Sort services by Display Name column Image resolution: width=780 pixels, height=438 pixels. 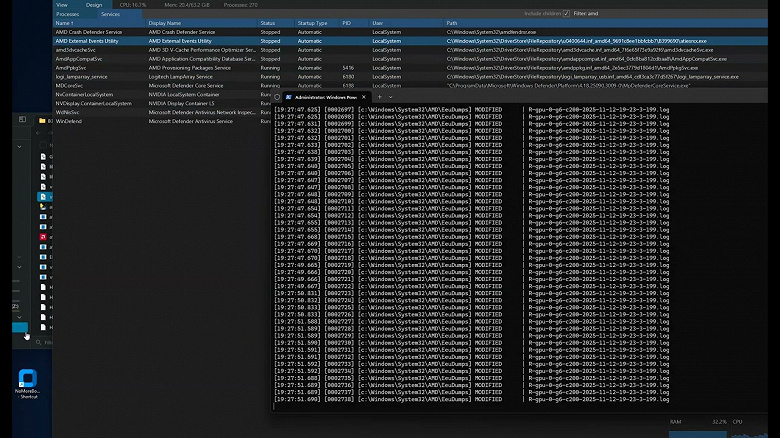pyautogui.click(x=165, y=22)
